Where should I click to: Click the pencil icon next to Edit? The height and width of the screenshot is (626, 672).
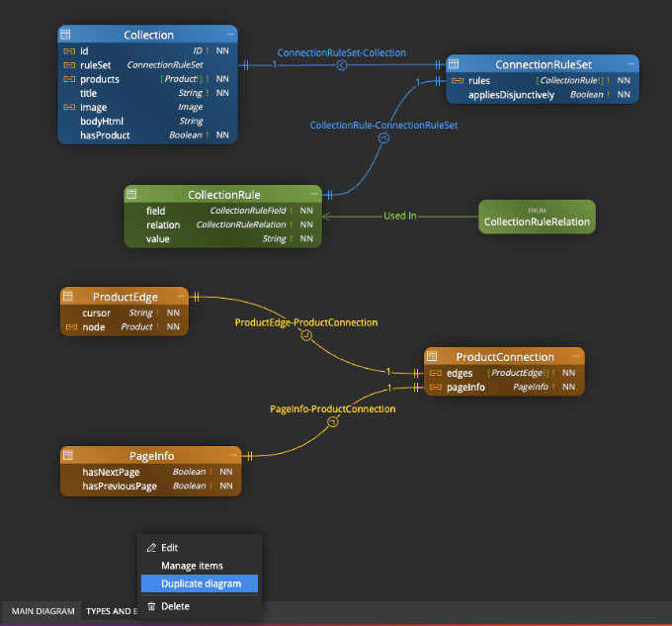(151, 548)
